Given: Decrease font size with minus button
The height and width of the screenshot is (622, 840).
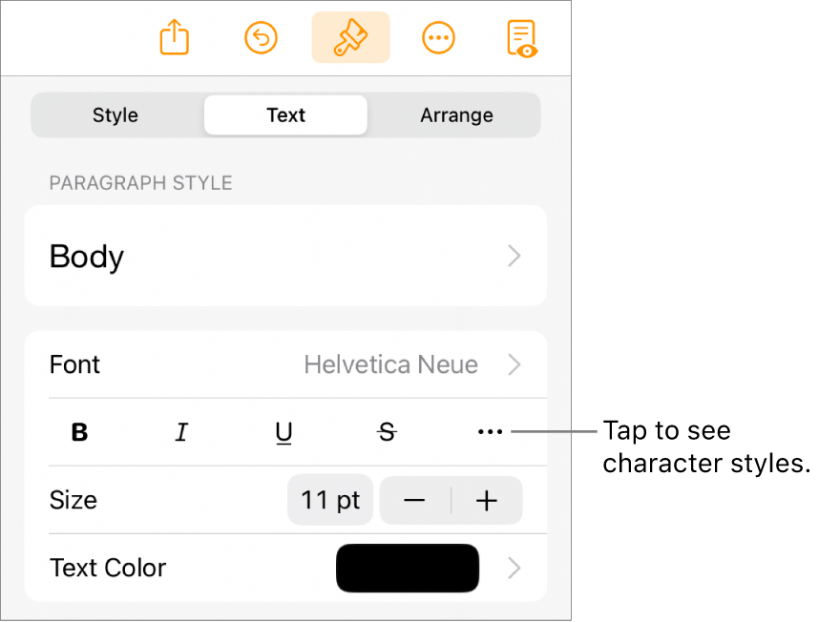Looking at the screenshot, I should point(414,501).
